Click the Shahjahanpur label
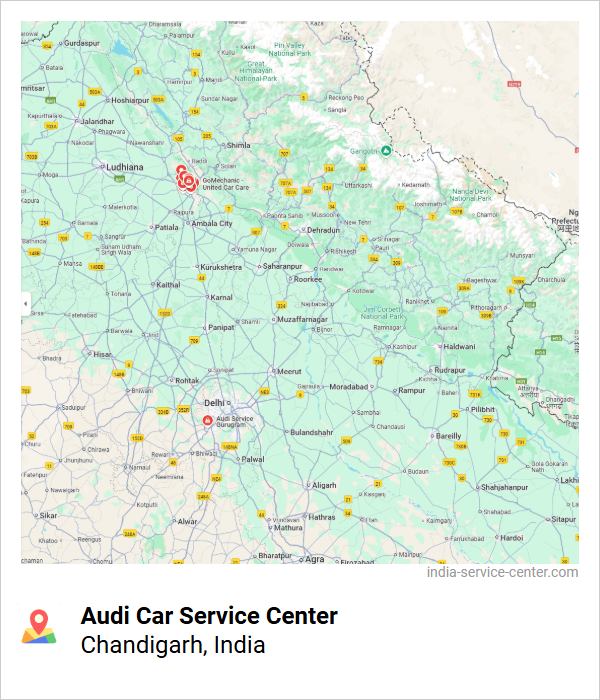Image resolution: width=600 pixels, height=700 pixels. [x=504, y=487]
